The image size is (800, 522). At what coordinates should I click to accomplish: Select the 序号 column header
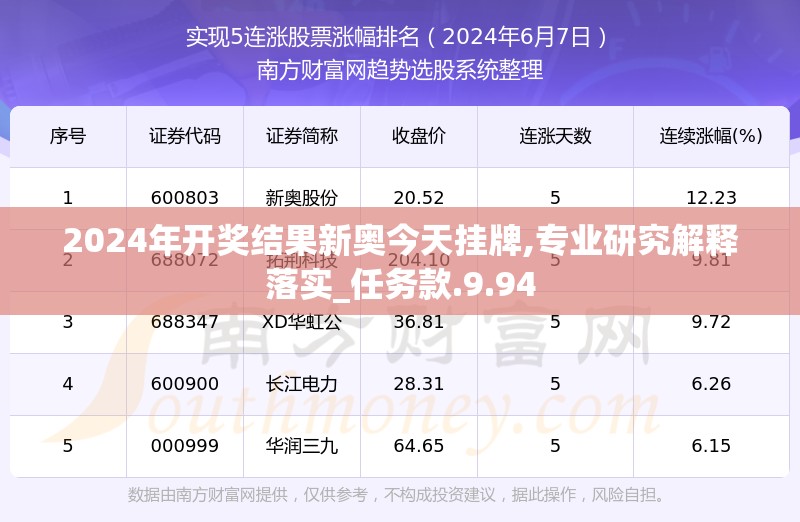point(68,136)
